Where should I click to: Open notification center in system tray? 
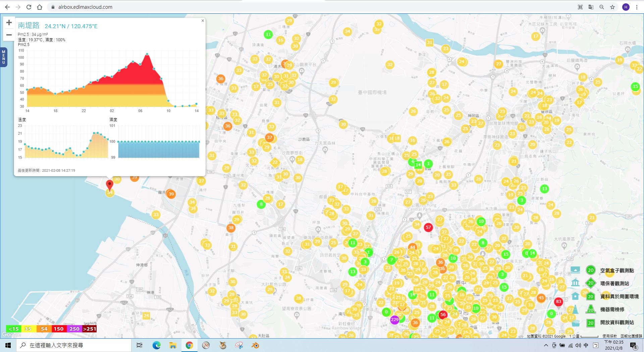point(634,346)
